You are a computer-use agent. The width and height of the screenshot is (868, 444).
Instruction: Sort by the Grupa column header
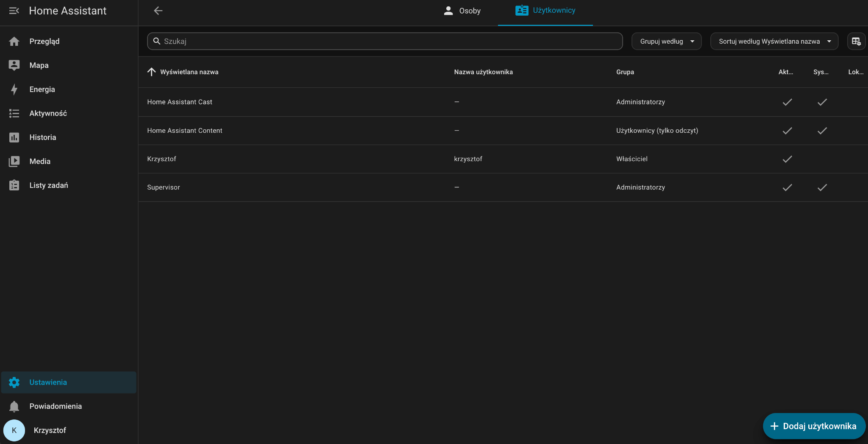(x=625, y=72)
